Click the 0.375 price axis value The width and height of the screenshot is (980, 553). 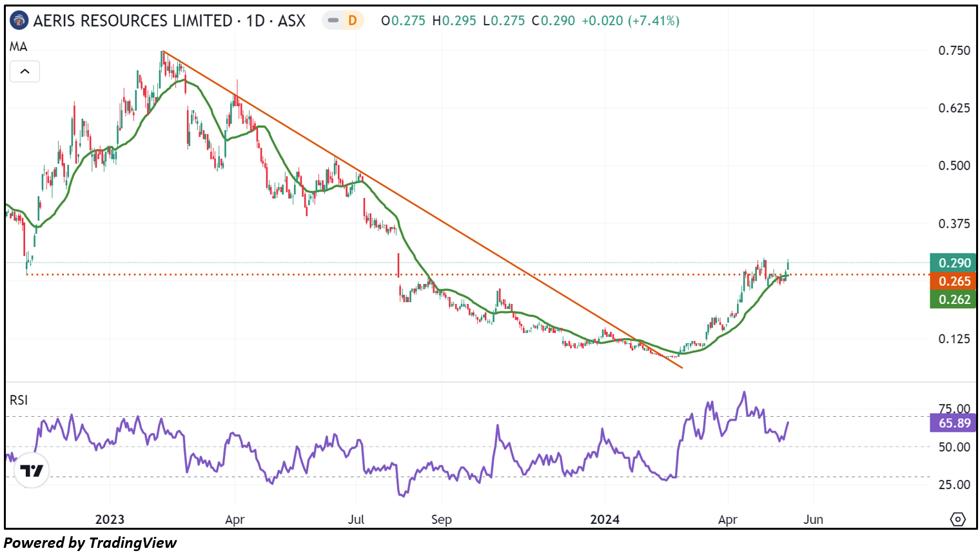tap(954, 223)
